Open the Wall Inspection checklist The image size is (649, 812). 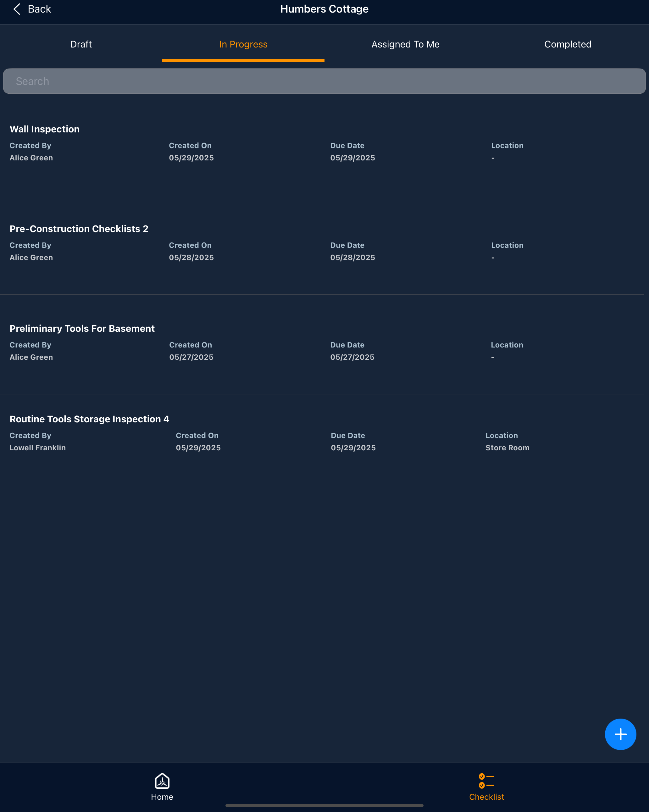(44, 129)
